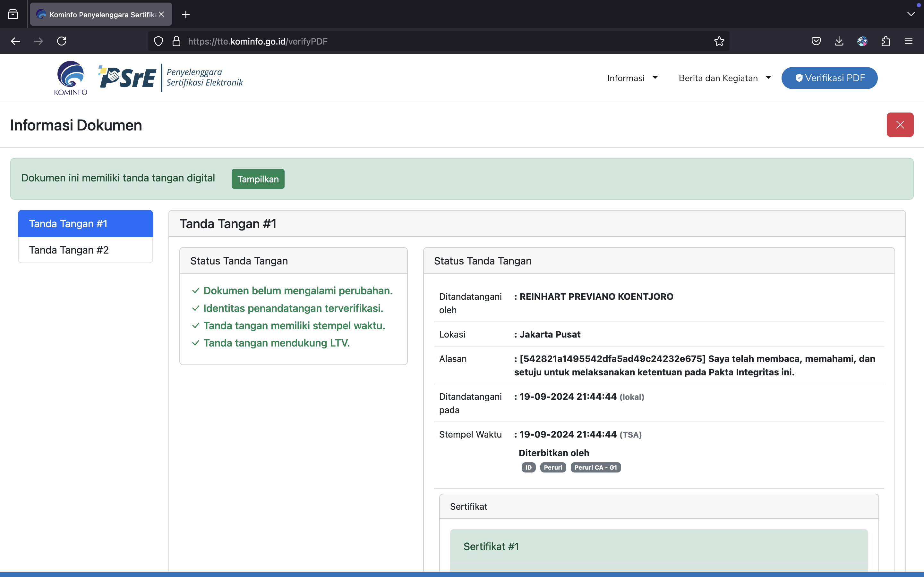Open a new browser tab
This screenshot has height=577, width=924.
[x=186, y=14]
